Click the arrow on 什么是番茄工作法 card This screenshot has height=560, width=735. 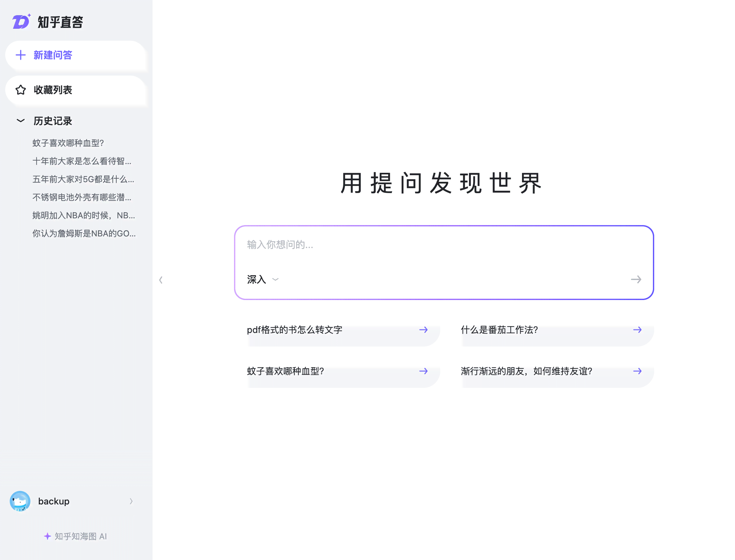click(637, 330)
